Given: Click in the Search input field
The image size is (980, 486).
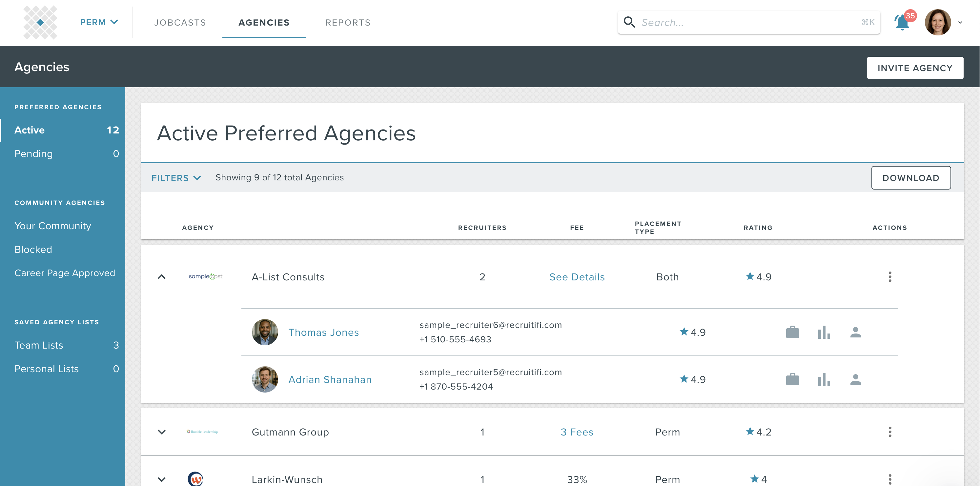Looking at the screenshot, I should point(745,22).
